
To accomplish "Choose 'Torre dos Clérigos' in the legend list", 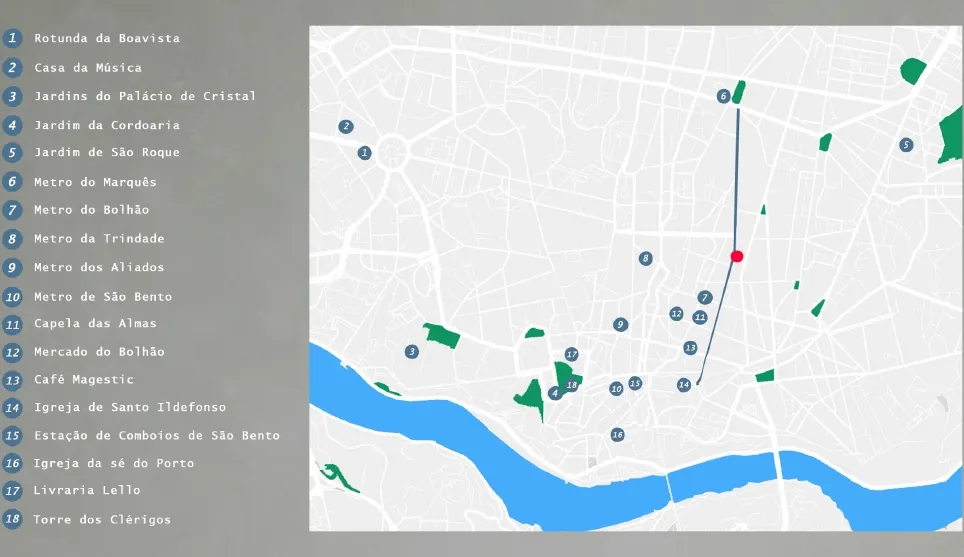I will 102,520.
